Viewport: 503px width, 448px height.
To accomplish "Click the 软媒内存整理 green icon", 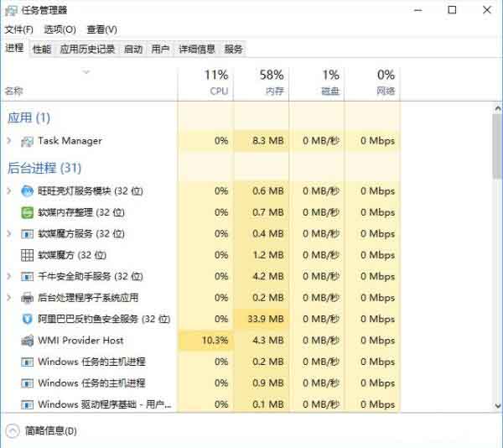I will [x=27, y=212].
